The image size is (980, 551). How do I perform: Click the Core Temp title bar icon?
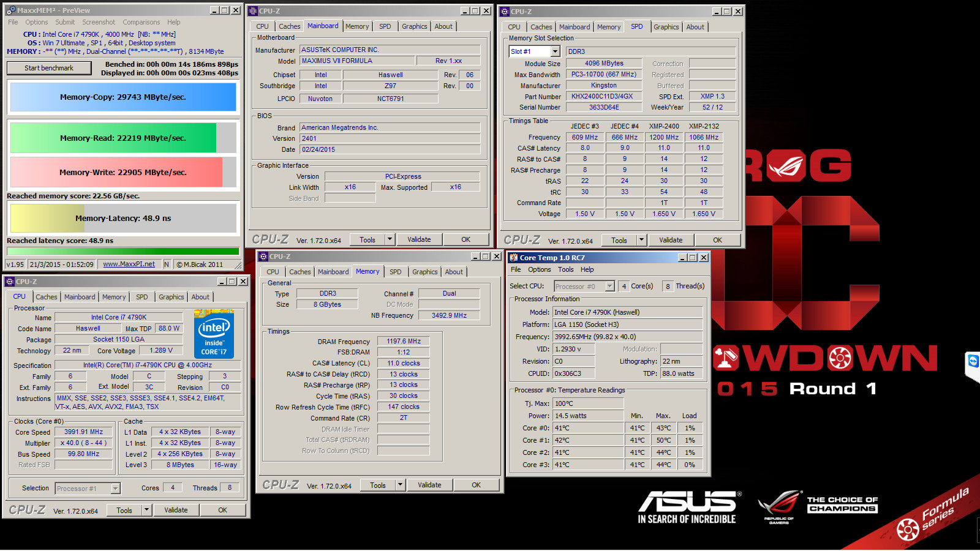click(513, 258)
